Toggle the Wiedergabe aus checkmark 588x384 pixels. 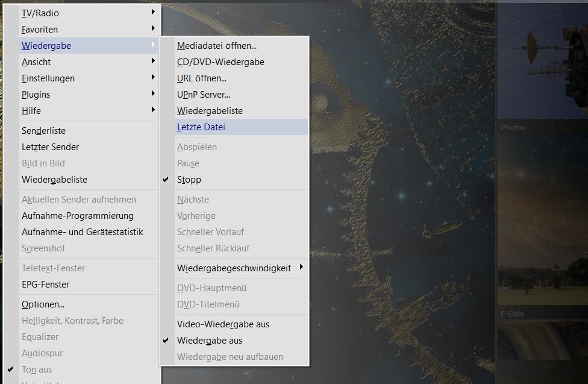209,340
